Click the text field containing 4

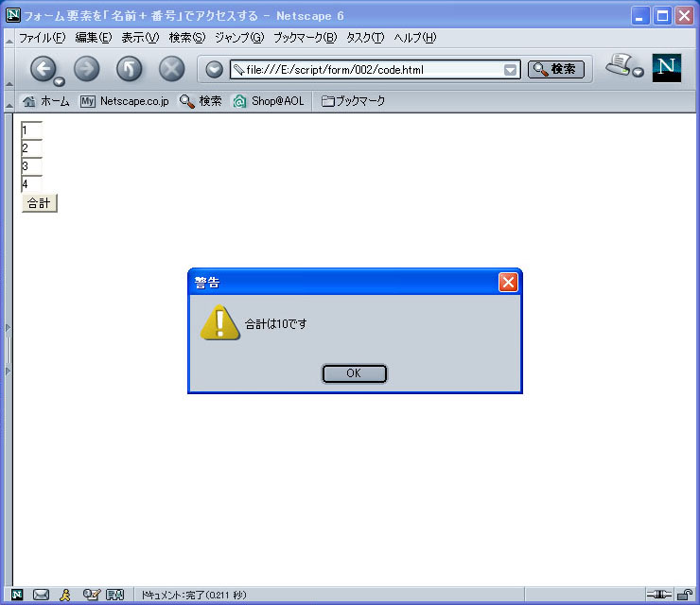click(x=32, y=183)
